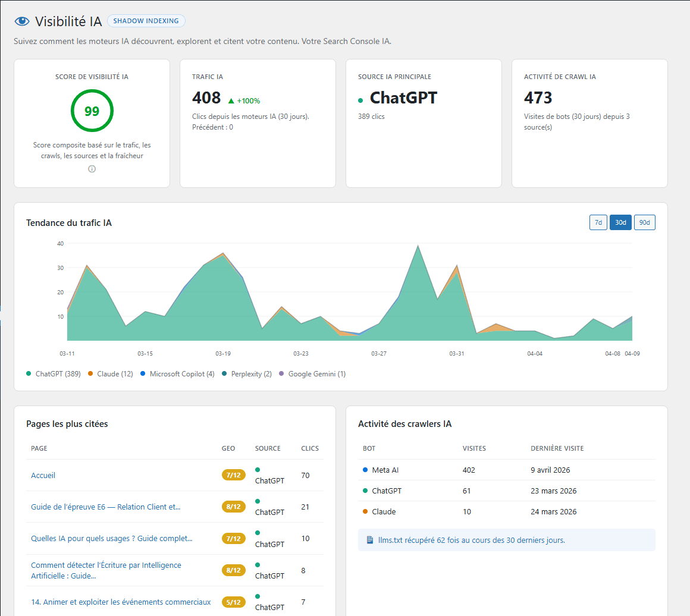Click the VISITES column header

474,448
